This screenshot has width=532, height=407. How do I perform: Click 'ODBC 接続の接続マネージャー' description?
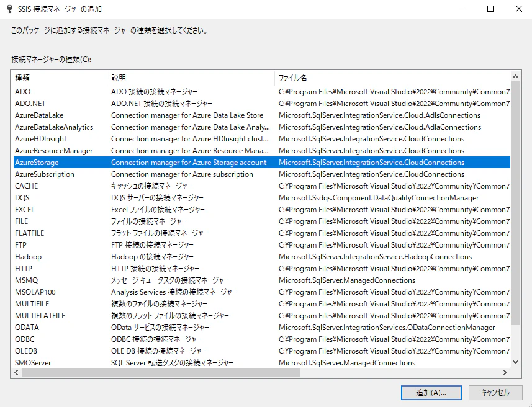[x=156, y=339]
